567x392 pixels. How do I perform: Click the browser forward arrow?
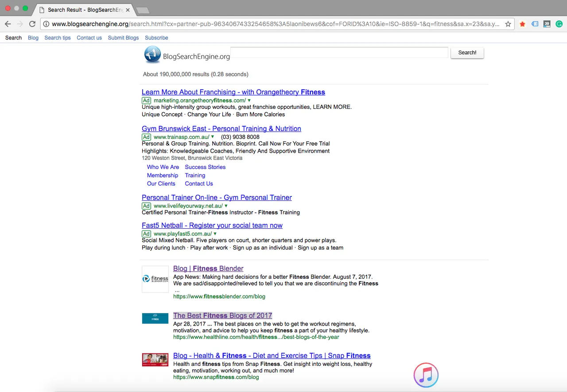20,24
